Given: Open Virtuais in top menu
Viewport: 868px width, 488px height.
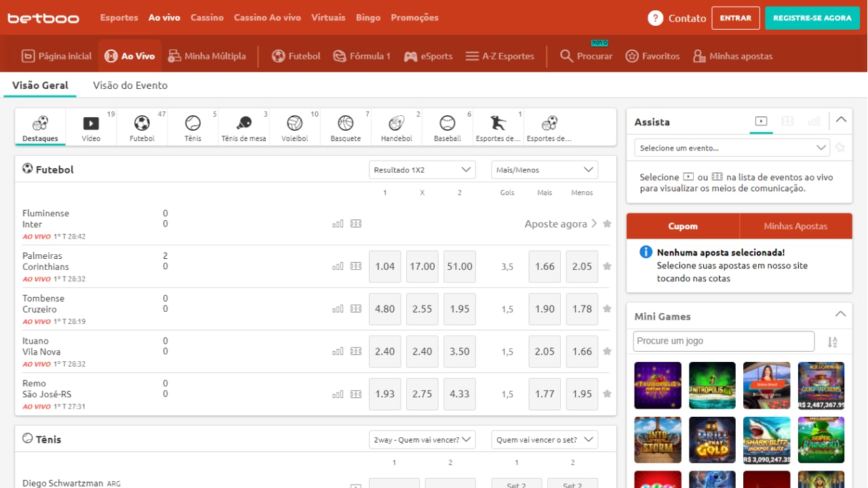Looking at the screenshot, I should click(x=328, y=18).
